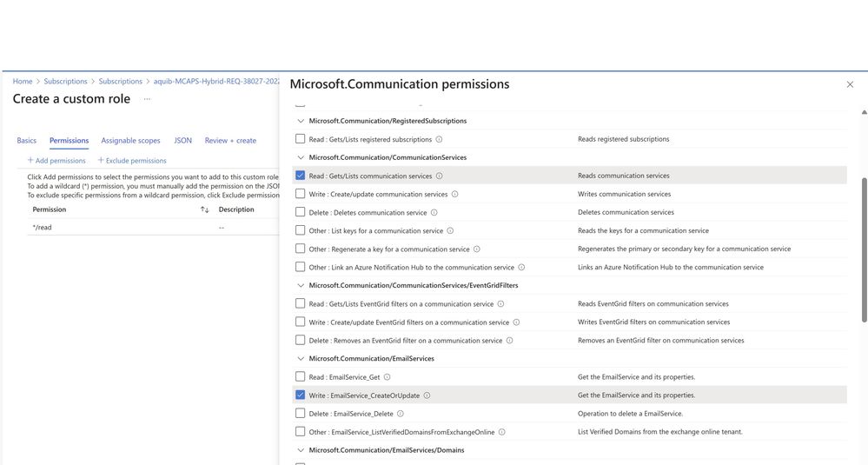
Task: Check Read Gets/Lists registered subscriptions
Action: [300, 139]
